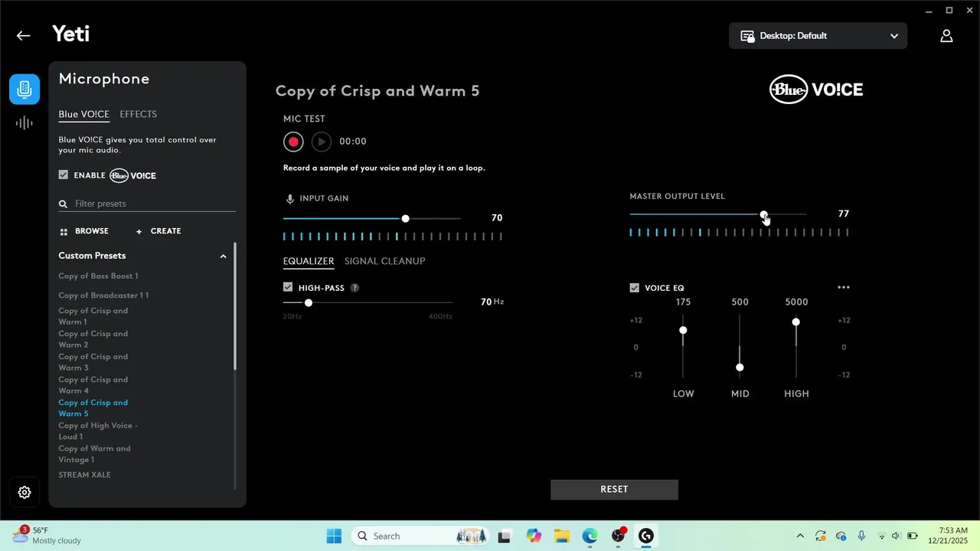
Task: Click CREATE to make new preset
Action: (158, 231)
